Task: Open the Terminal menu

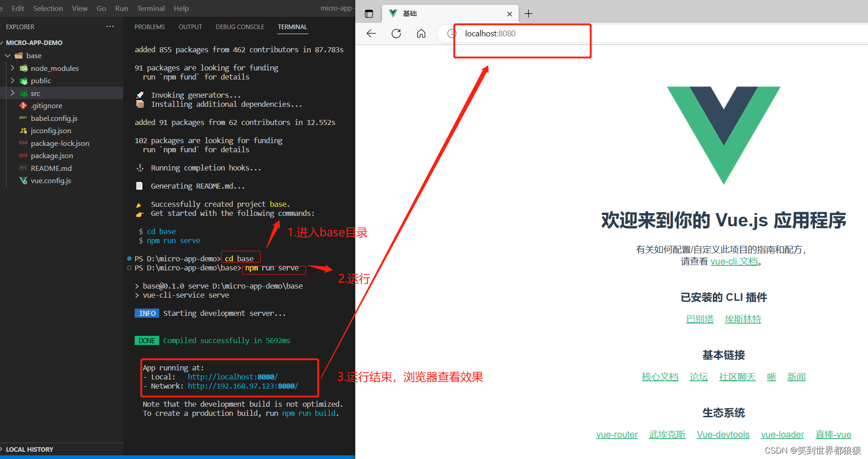Action: tap(151, 8)
